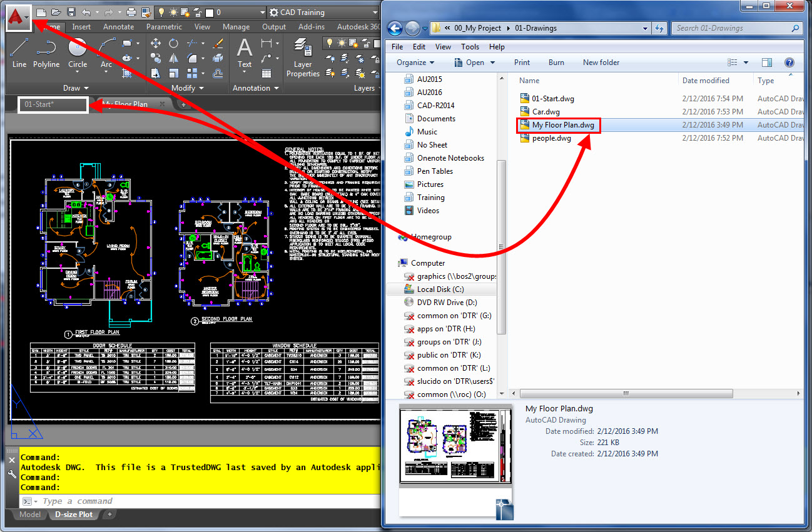Click the Redo arrow in AutoCAD toolbar

pos(108,13)
